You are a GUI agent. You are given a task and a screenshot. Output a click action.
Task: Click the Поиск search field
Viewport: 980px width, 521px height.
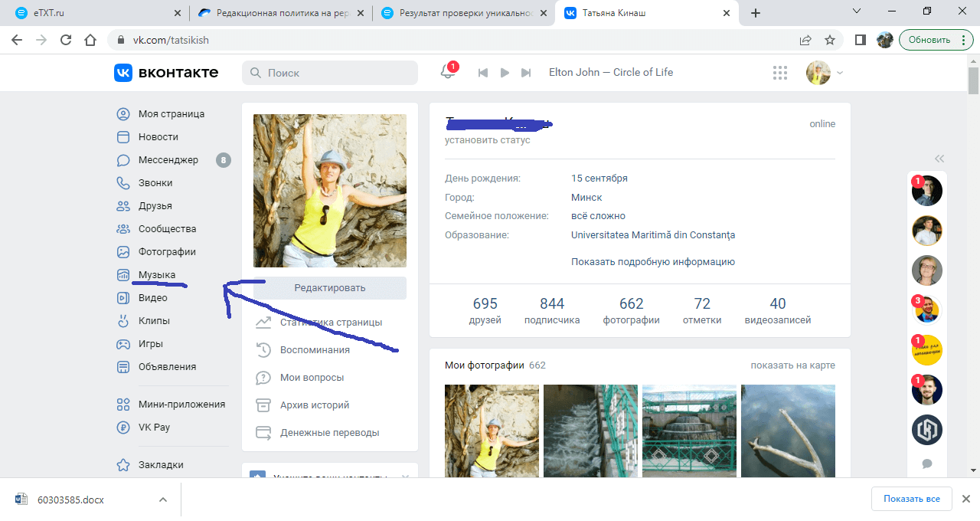330,73
